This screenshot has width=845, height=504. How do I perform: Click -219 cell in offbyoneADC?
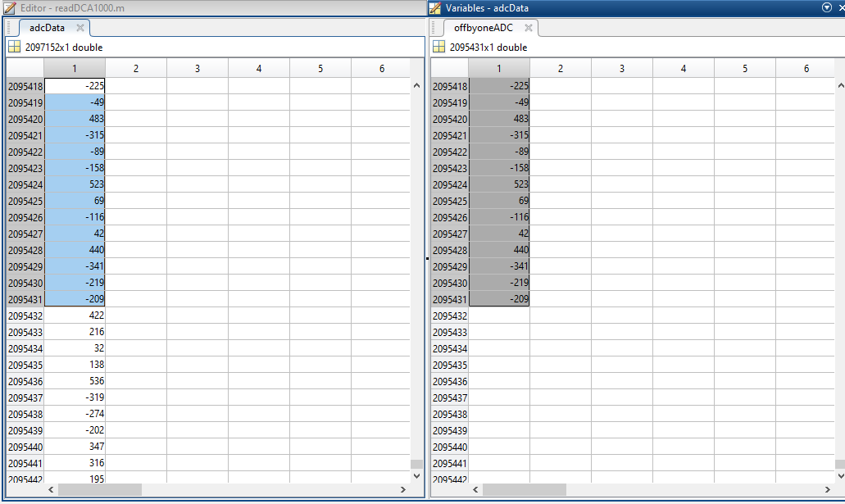(x=499, y=283)
